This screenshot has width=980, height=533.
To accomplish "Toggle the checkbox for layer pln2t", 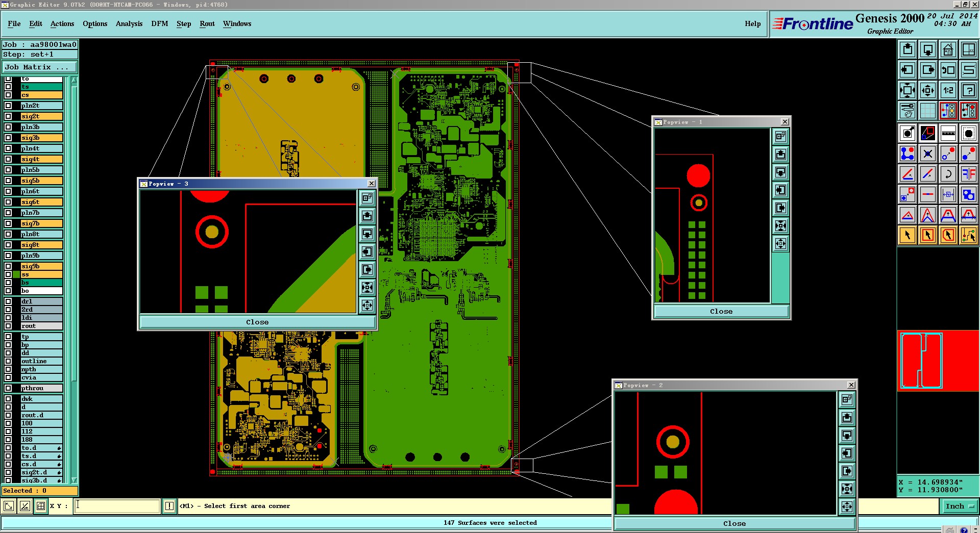I will point(8,106).
